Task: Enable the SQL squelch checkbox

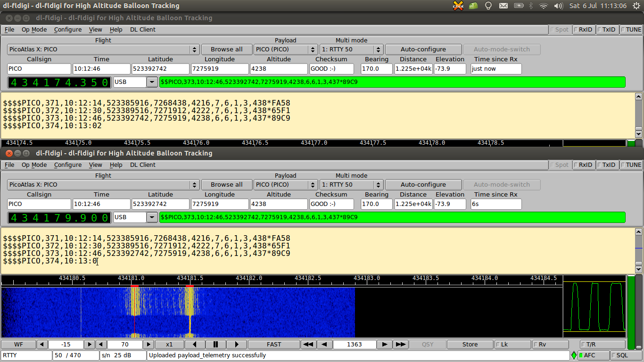Action: point(620,355)
